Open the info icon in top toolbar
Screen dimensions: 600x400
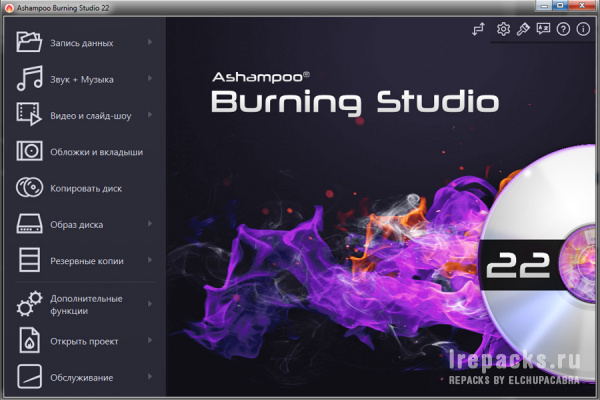point(583,29)
